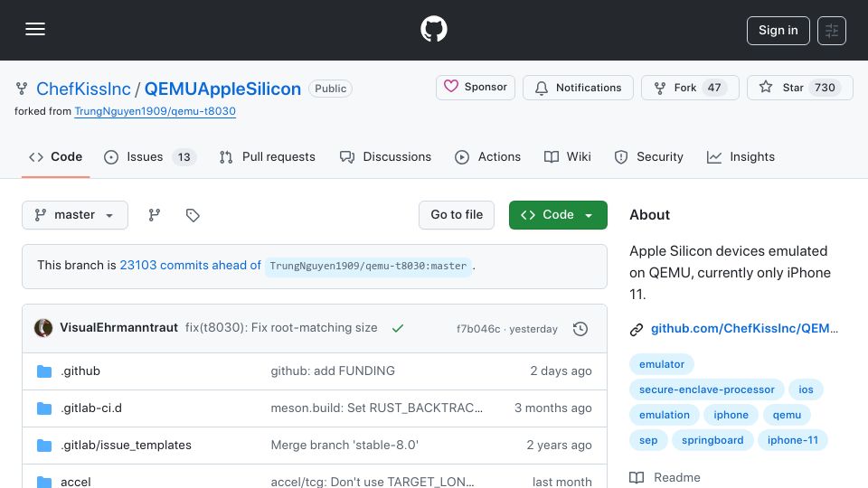This screenshot has height=488, width=868.
Task: Go to the GitHub home logo
Action: tap(433, 29)
